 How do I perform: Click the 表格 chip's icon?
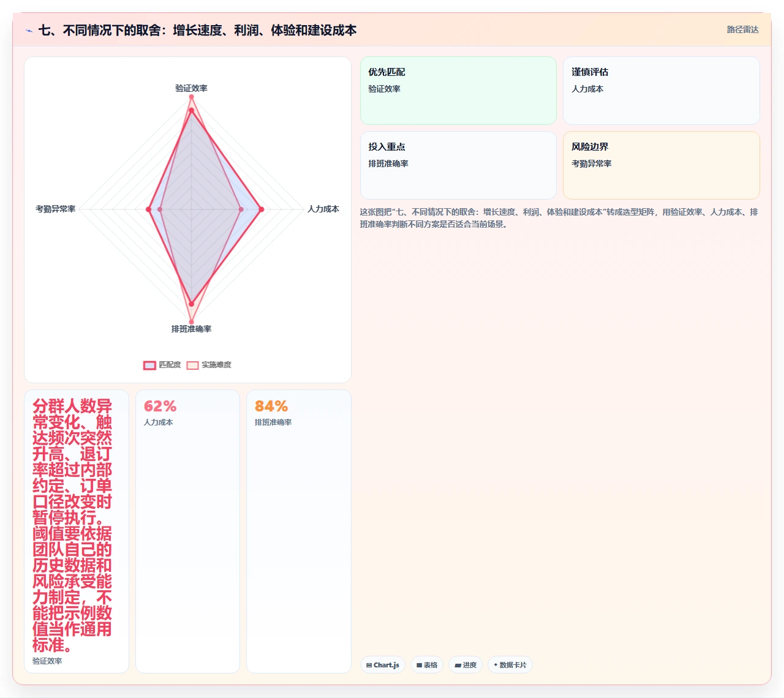[419, 665]
